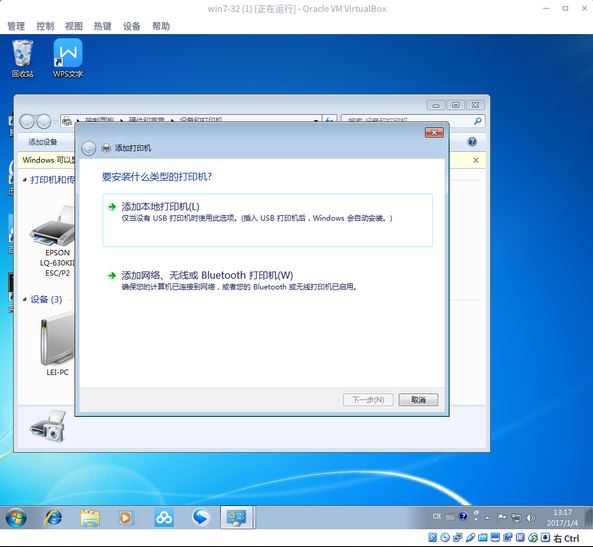
Task: Open the Windows Start menu
Action: [x=16, y=518]
